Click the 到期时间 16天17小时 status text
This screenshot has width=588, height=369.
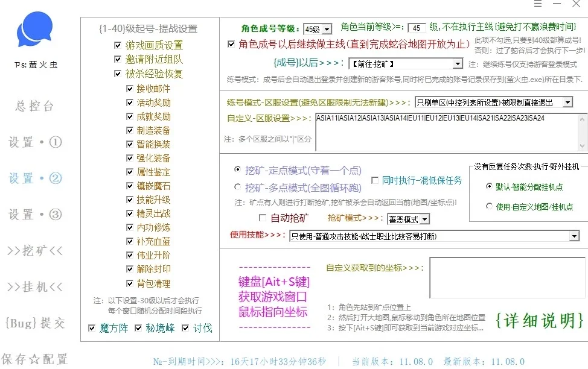click(240, 362)
